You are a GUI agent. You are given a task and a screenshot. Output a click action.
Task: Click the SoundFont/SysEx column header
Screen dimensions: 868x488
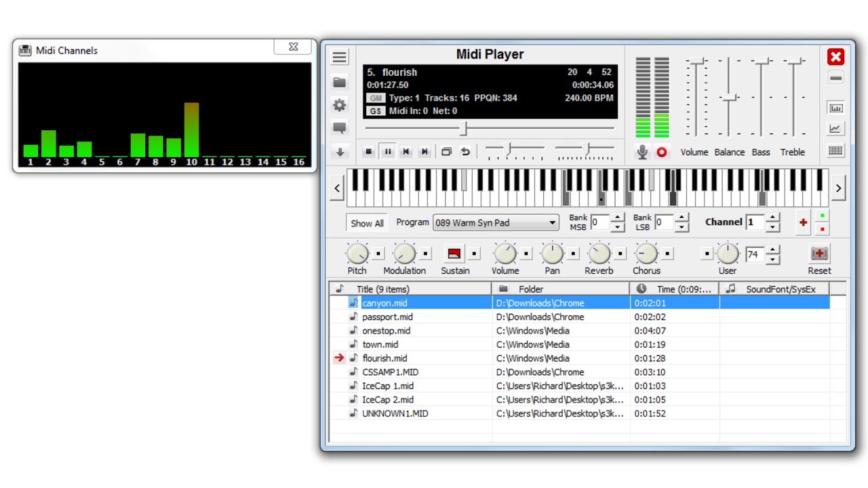(774, 289)
